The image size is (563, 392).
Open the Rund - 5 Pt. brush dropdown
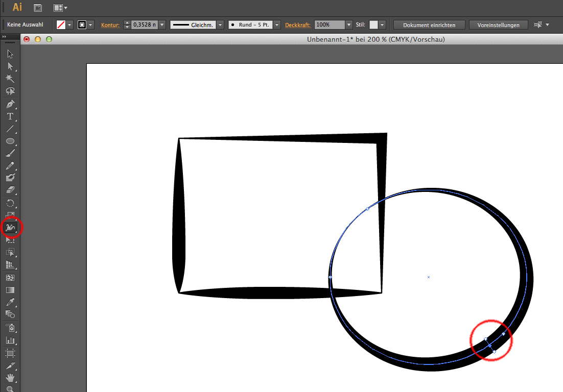[277, 24]
